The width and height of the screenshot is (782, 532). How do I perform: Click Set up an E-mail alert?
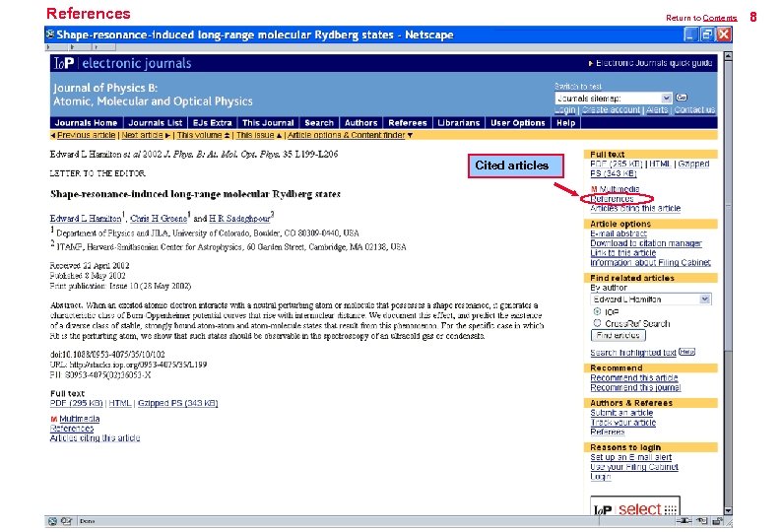click(631, 457)
